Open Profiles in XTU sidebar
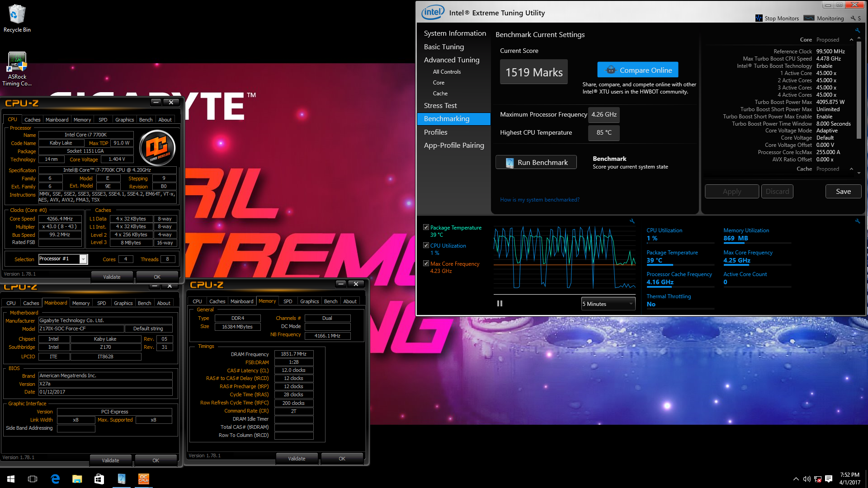 436,132
